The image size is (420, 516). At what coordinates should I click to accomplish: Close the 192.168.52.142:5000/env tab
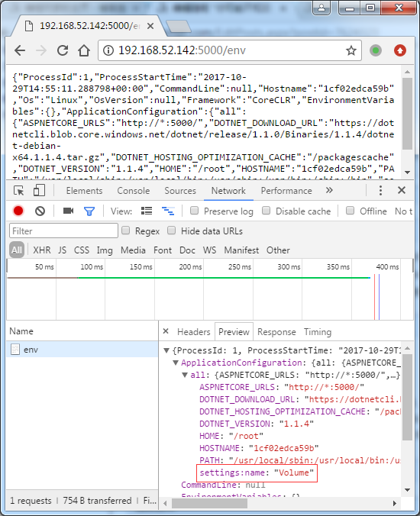point(150,26)
